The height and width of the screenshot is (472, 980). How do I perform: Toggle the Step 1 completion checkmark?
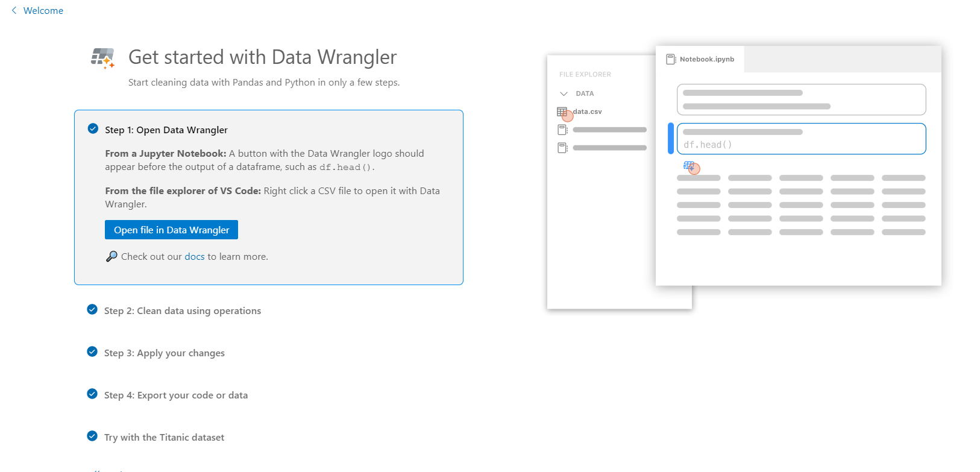tap(92, 128)
